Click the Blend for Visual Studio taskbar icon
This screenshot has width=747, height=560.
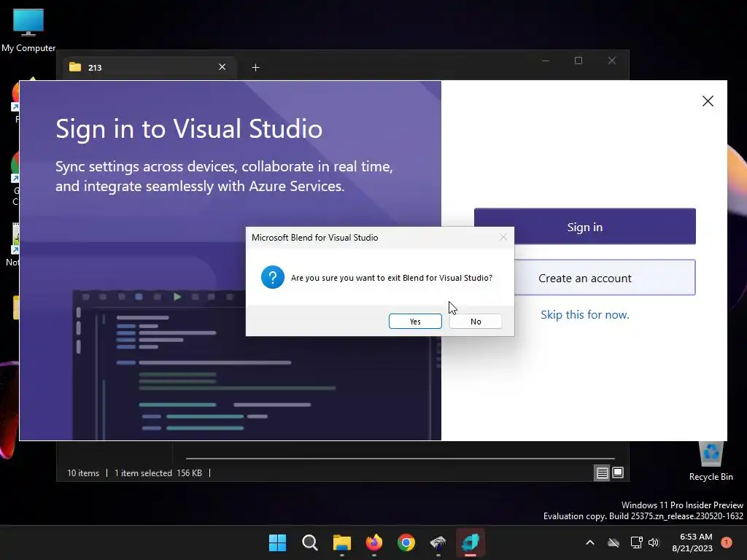(x=471, y=542)
